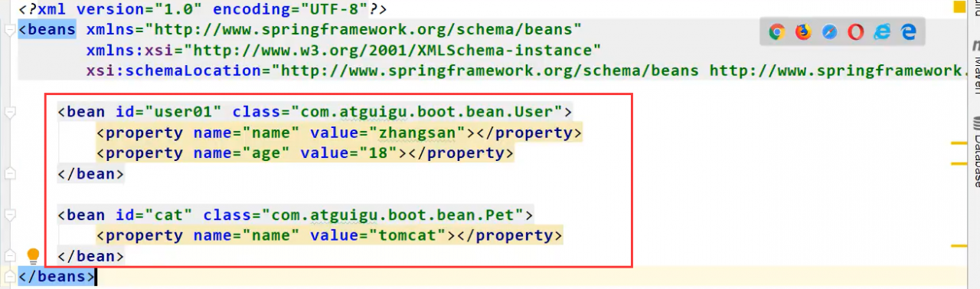Click the value "zhangsan"
The width and height of the screenshot is (980, 289).
[x=417, y=133]
